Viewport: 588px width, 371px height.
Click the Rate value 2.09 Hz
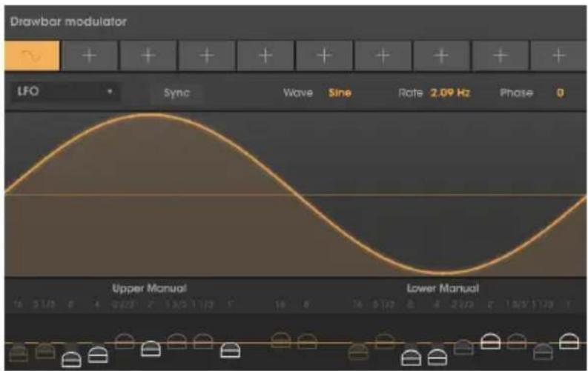click(x=450, y=93)
